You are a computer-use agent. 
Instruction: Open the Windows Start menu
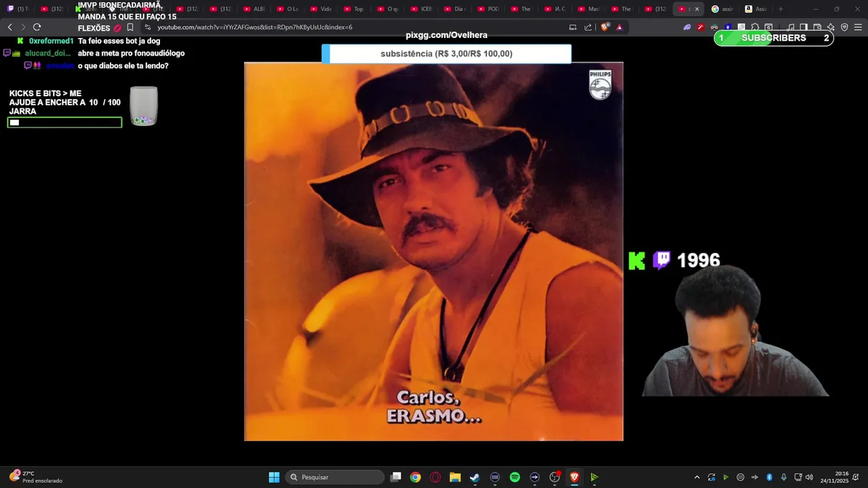click(x=274, y=477)
